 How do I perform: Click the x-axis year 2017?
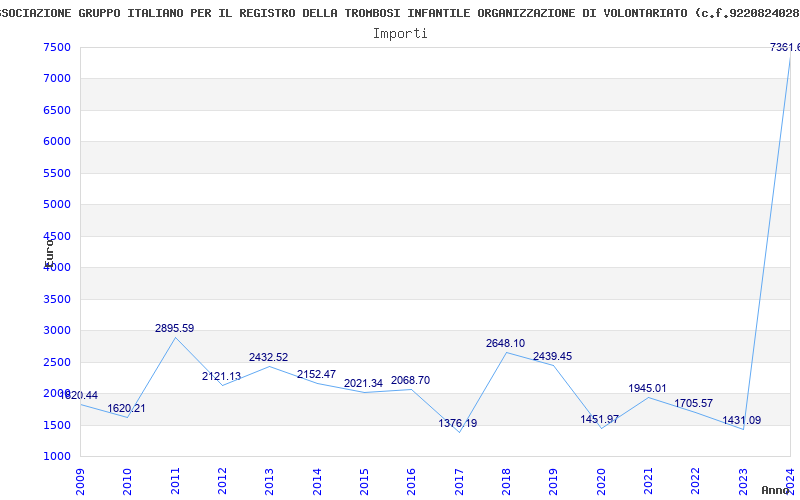click(459, 482)
